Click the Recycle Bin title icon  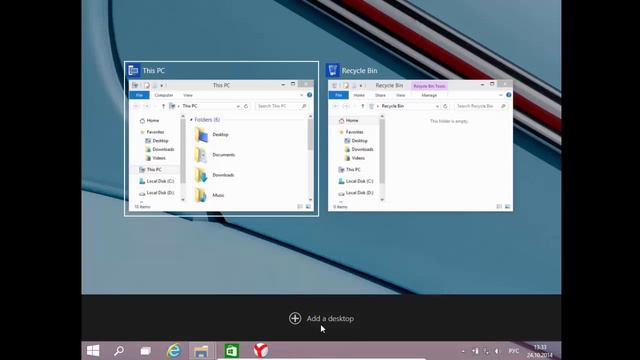(333, 71)
